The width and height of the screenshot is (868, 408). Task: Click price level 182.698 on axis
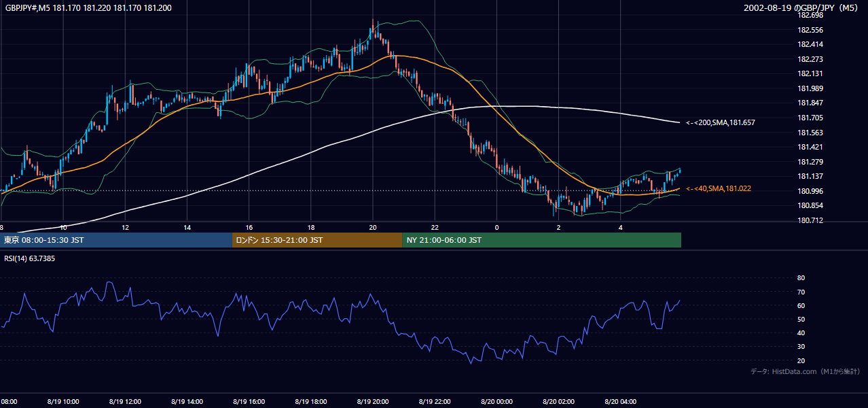[x=810, y=15]
